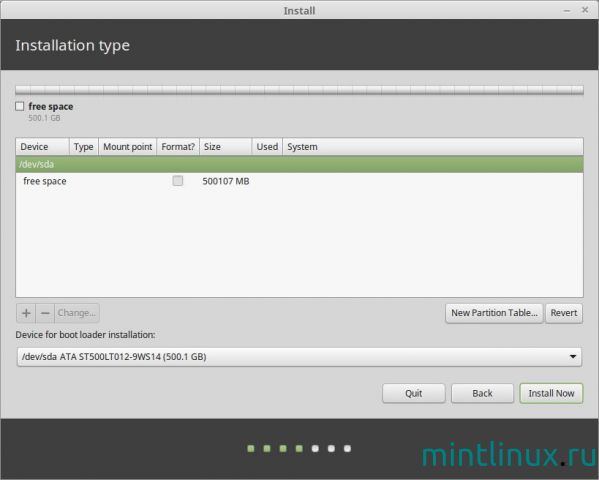599x480 pixels.
Task: Open the boot loader device dropdown
Action: 299,357
